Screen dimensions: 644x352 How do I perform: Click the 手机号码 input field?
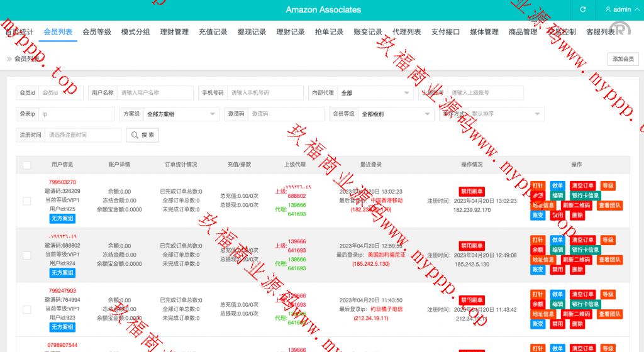point(265,93)
